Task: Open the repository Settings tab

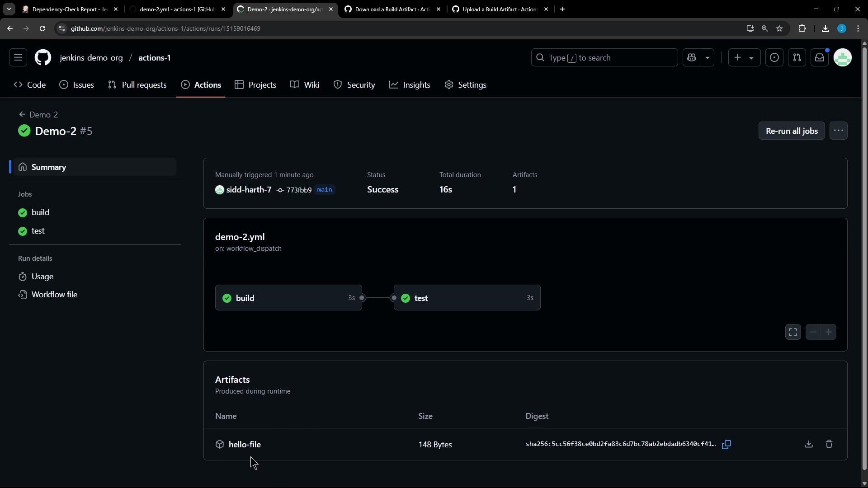Action: (466, 85)
